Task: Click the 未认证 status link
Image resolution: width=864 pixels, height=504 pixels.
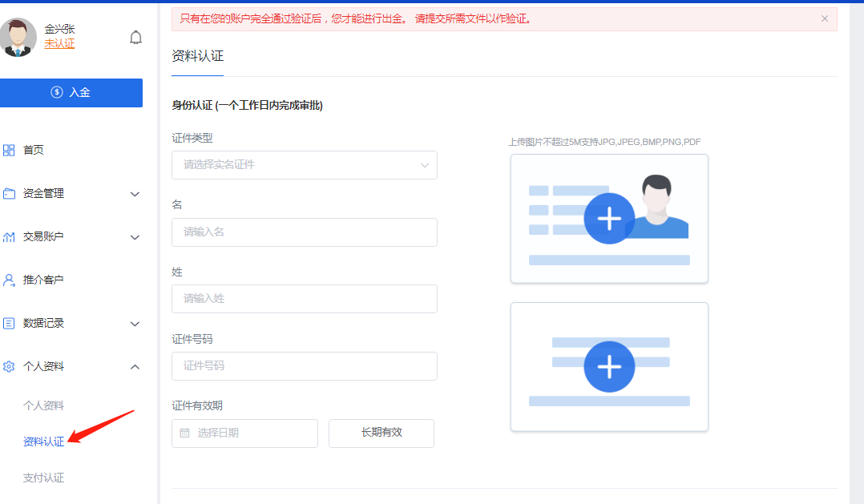Action: [x=59, y=43]
